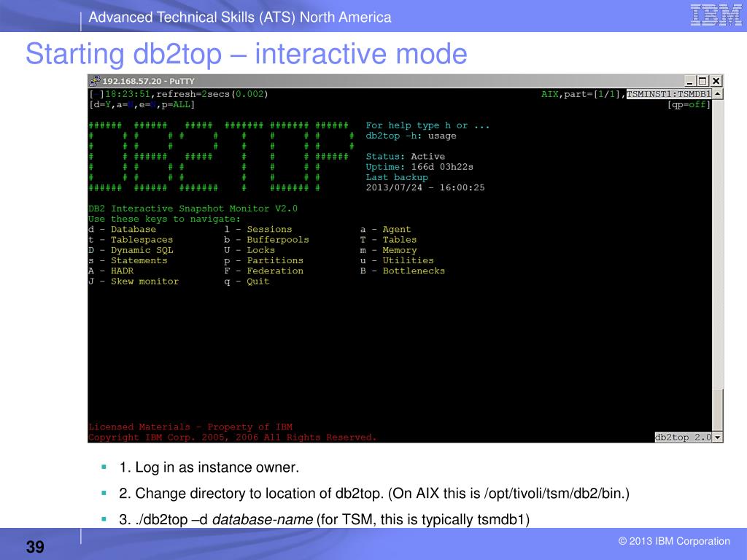
Task: Close the PuTTY window
Action: tap(716, 81)
